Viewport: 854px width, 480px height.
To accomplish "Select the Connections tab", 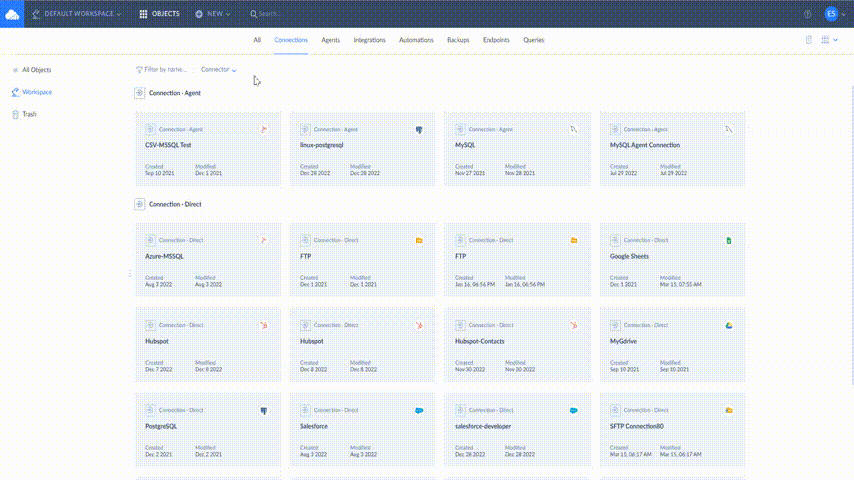I will (291, 40).
